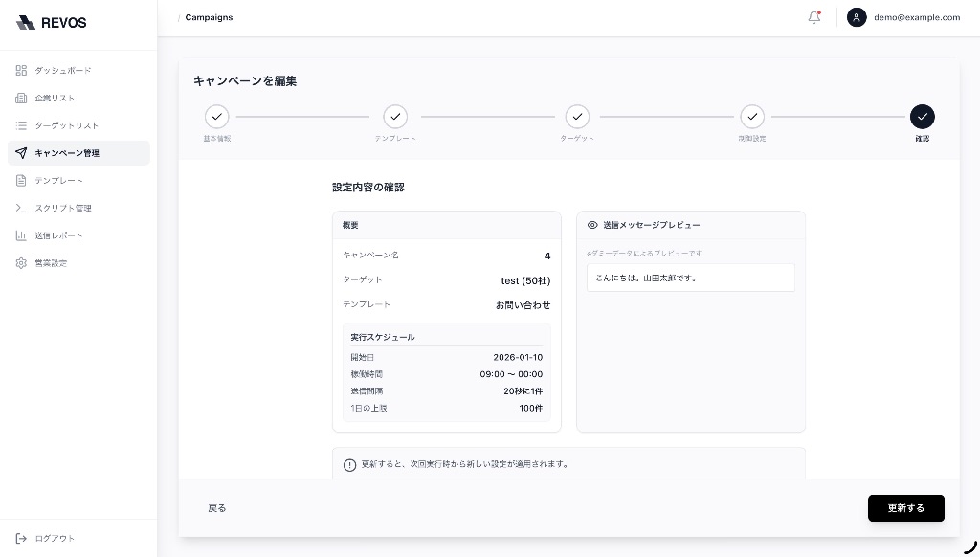Select the ダッシュボード grid icon
Image resolution: width=980 pixels, height=557 pixels.
pyautogui.click(x=21, y=70)
